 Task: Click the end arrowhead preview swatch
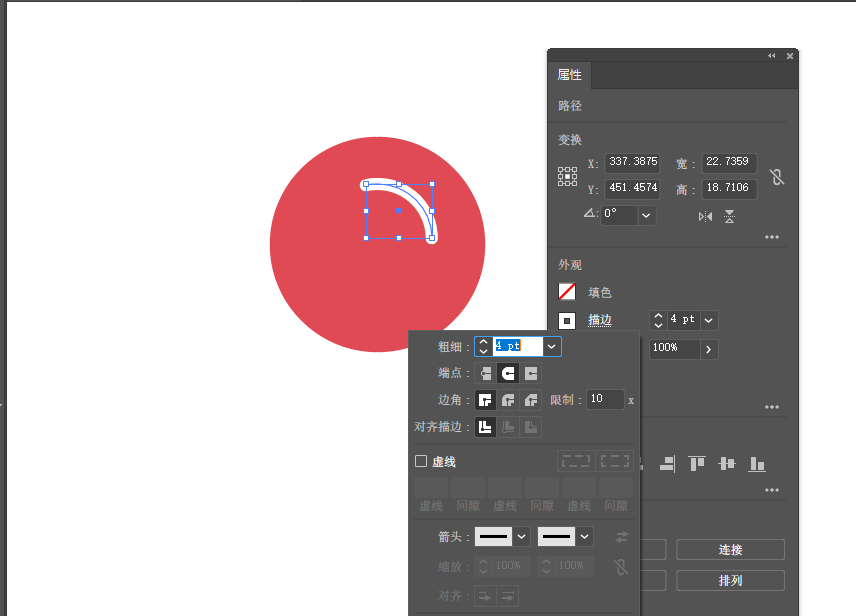point(556,537)
